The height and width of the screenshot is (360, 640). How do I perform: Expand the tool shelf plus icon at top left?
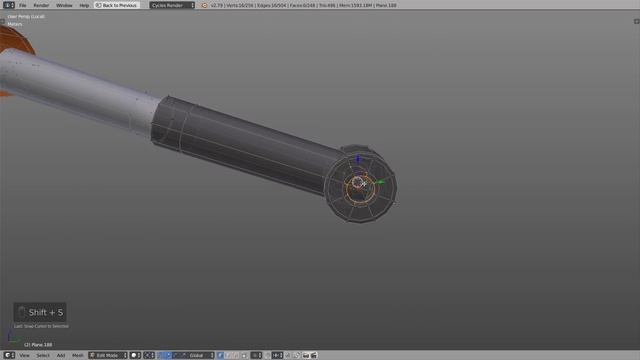2,21
